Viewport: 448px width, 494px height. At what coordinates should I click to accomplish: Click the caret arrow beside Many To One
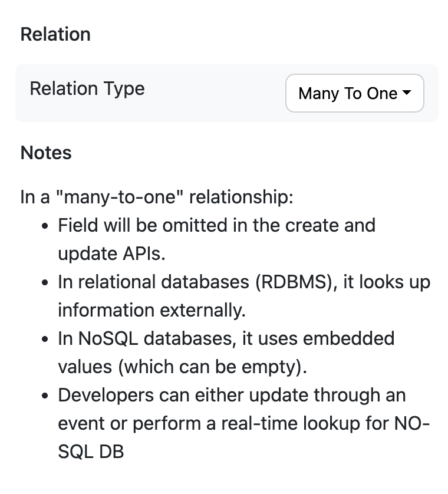point(407,93)
